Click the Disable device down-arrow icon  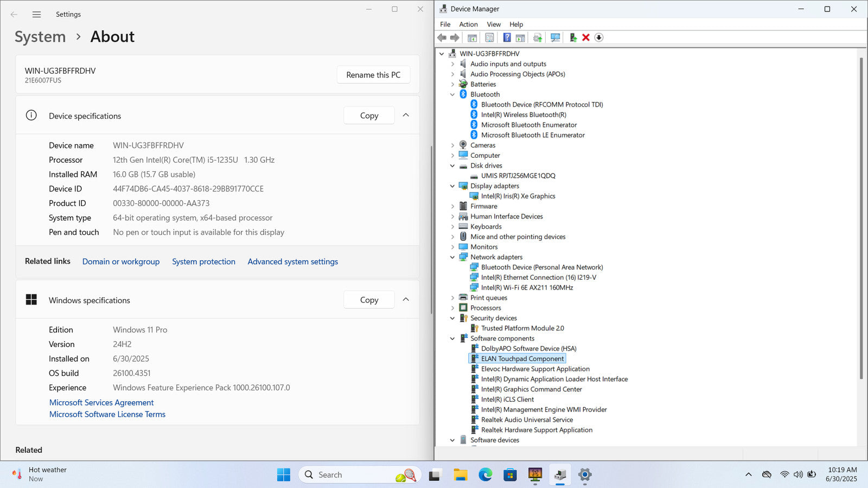(599, 37)
